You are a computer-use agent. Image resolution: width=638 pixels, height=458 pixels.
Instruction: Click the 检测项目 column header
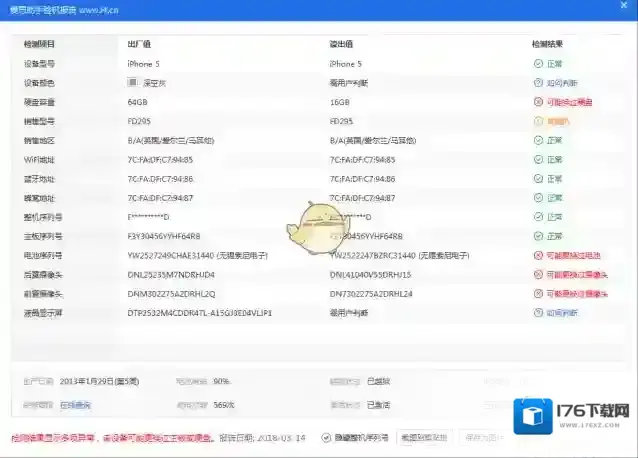pos(39,44)
